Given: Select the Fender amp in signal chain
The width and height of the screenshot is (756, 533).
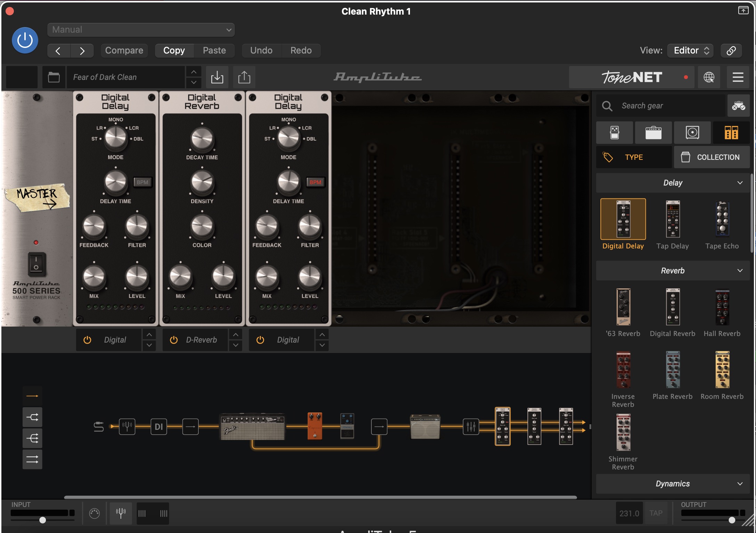Looking at the screenshot, I should click(253, 427).
